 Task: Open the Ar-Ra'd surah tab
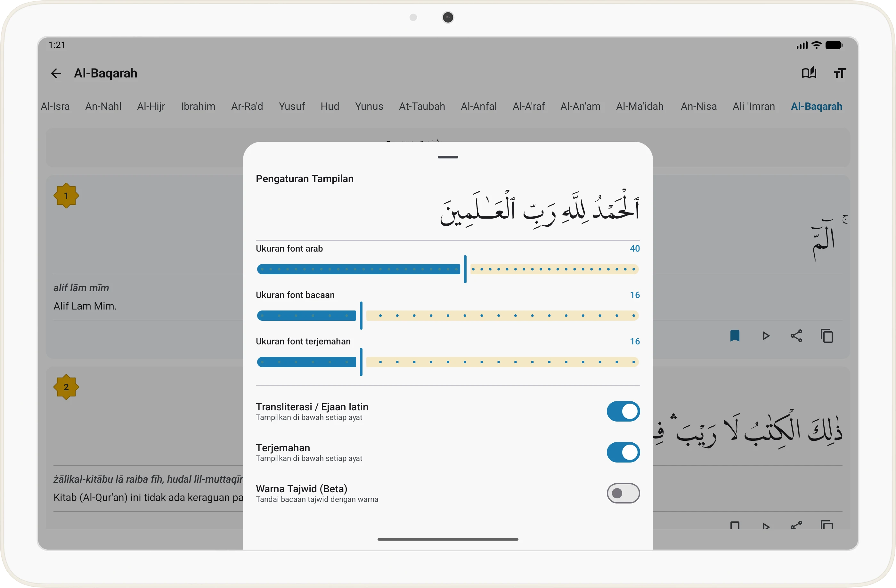247,107
